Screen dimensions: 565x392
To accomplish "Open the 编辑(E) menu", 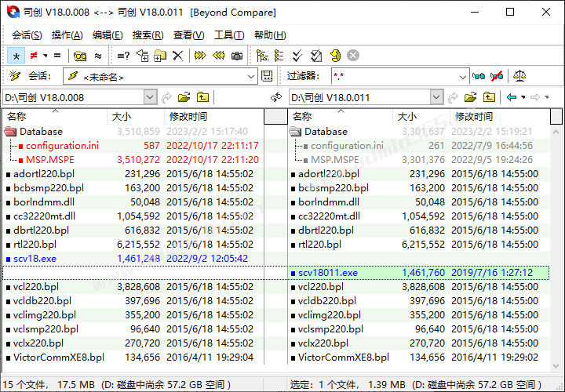I will [108, 35].
